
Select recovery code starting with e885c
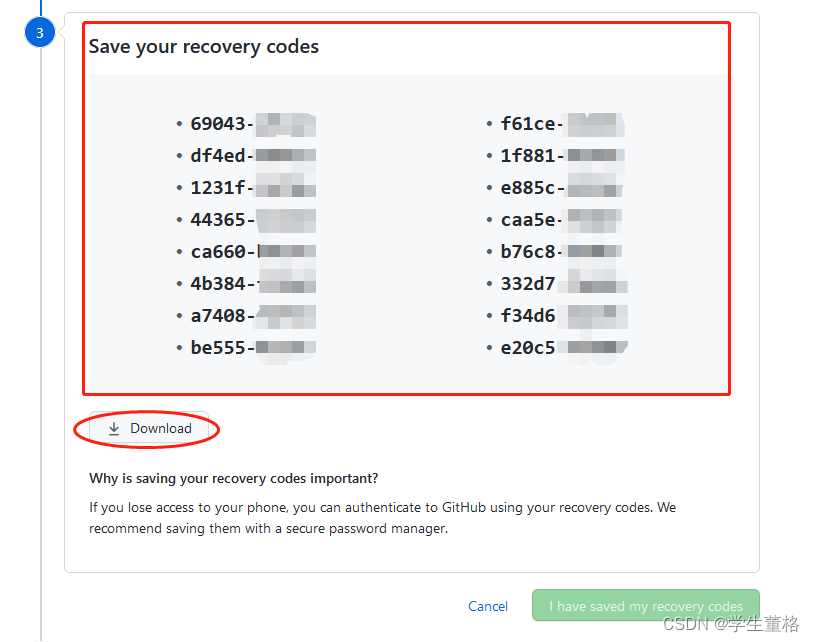pos(562,188)
